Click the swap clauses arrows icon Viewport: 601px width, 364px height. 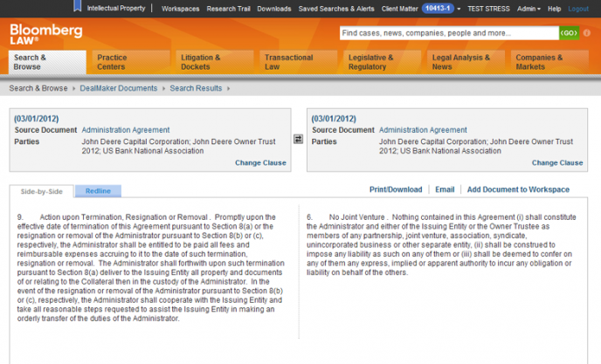tap(298, 139)
